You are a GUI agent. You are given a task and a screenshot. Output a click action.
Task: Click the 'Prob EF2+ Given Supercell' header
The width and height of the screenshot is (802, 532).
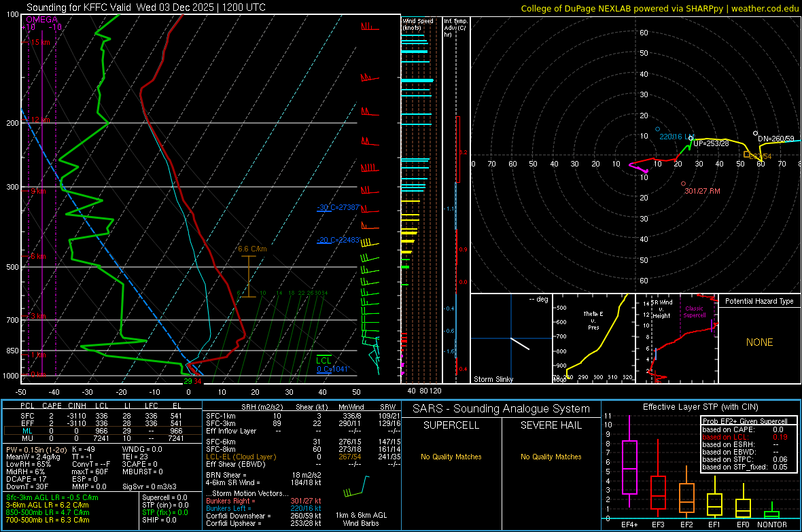[745, 421]
